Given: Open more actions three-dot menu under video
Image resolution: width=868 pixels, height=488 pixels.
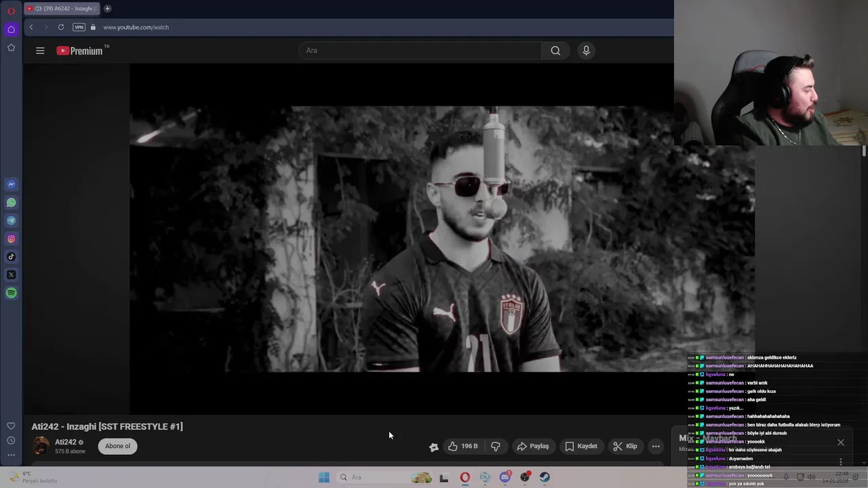Looking at the screenshot, I should point(656,446).
